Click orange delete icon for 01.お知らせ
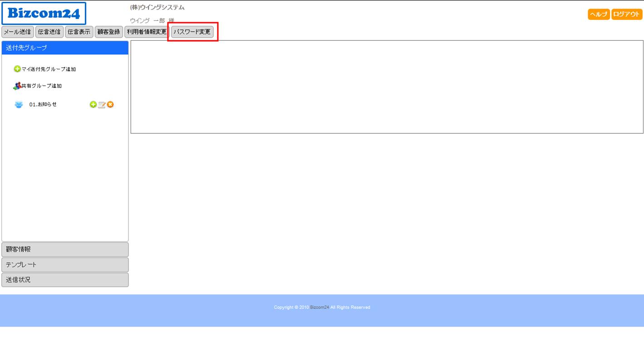 [x=110, y=105]
